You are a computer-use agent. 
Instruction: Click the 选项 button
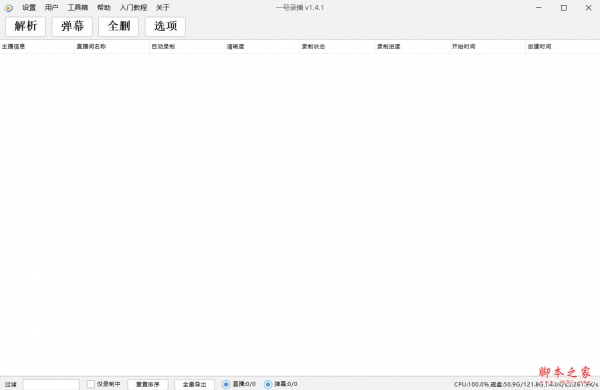point(165,26)
